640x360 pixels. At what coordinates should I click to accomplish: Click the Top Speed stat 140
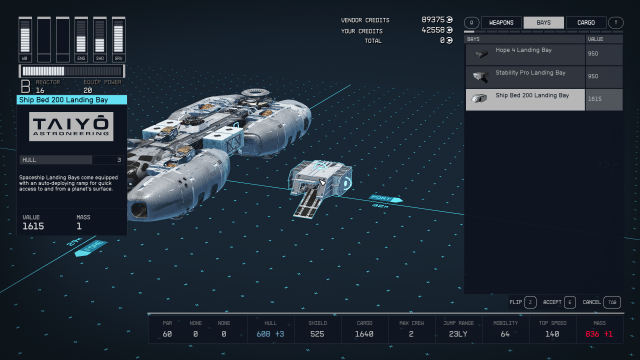tap(552, 334)
